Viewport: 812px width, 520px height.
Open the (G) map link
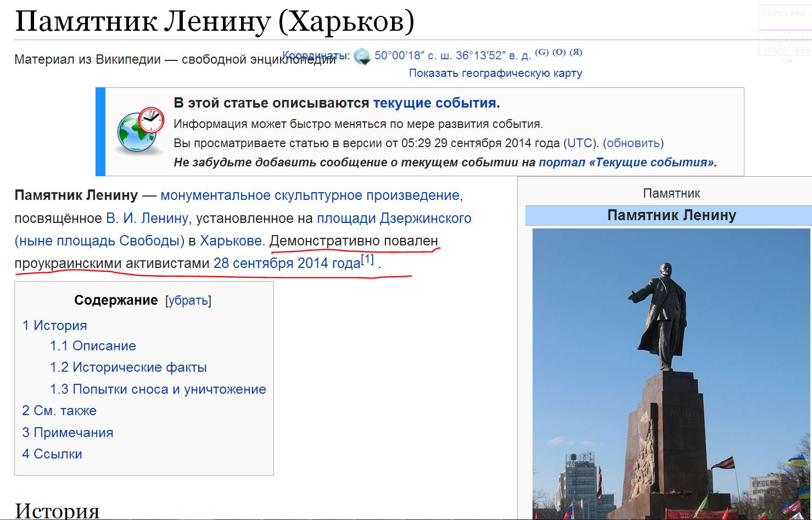pos(541,52)
